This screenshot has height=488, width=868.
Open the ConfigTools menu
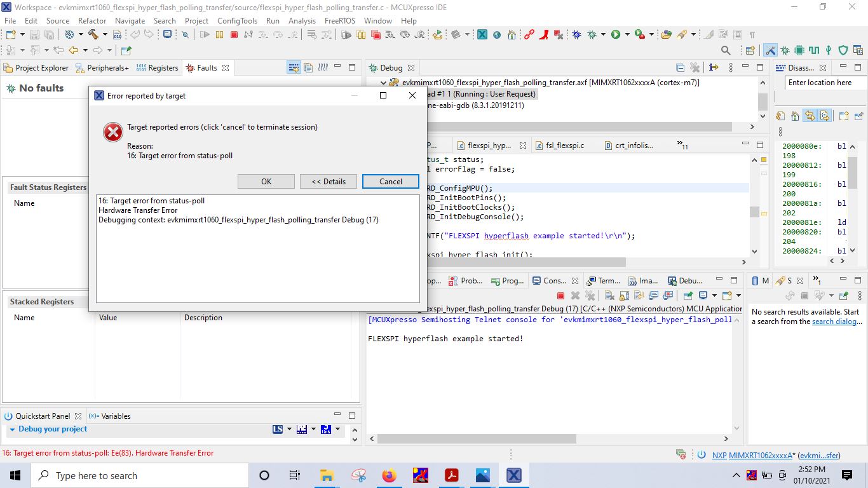click(237, 20)
